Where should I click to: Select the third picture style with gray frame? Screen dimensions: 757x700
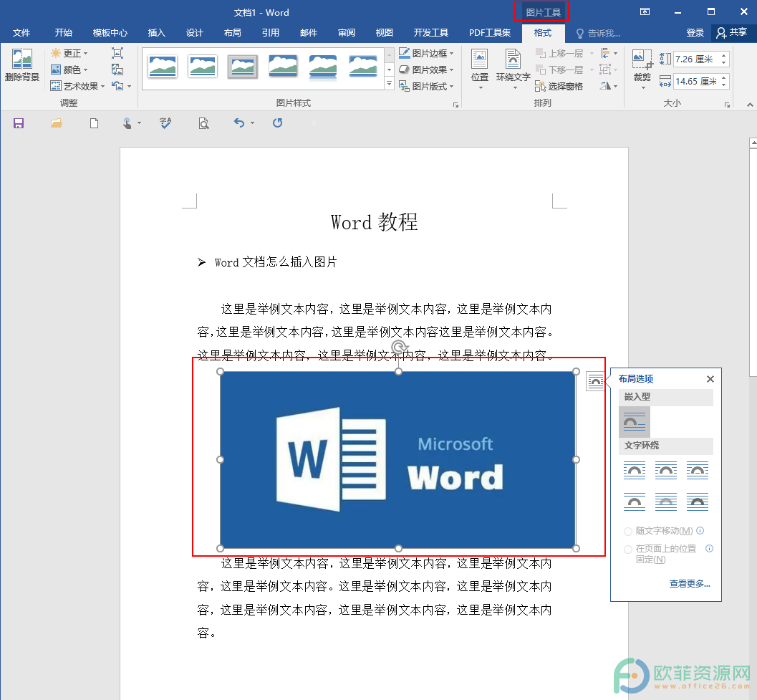tap(242, 66)
